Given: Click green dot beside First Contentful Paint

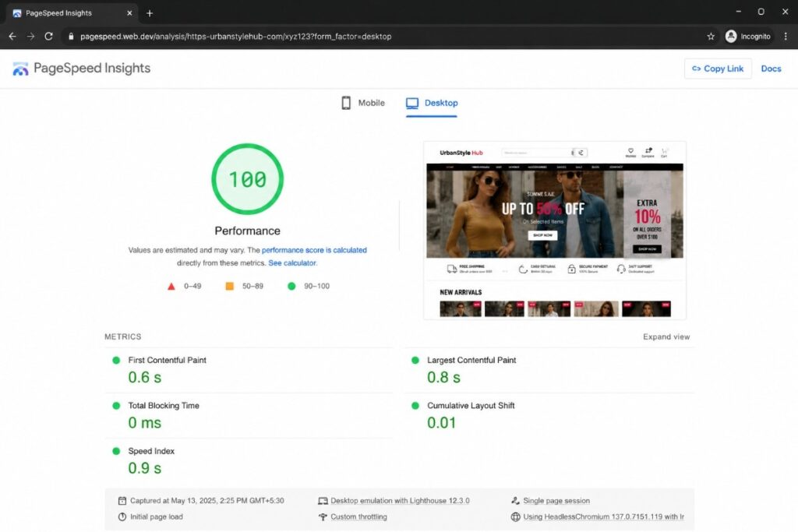Looking at the screenshot, I should (x=116, y=360).
